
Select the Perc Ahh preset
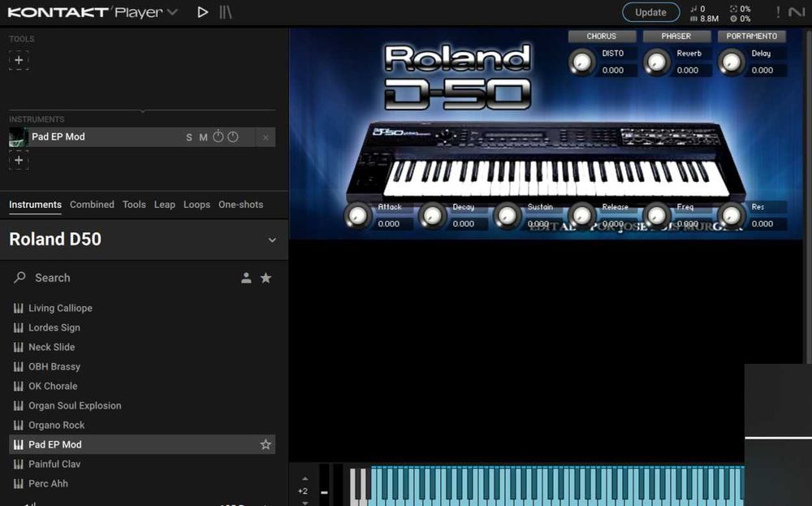[142, 484]
